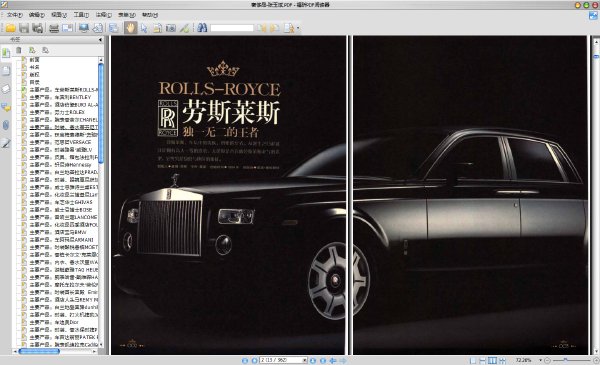Open the layers sidebar icon
Screen dimensions: 600x365
pyautogui.click(x=6, y=89)
